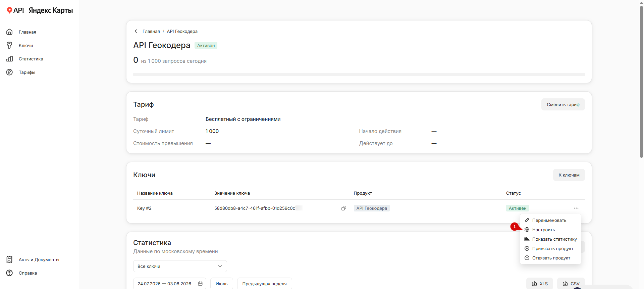Click the Действует до label

coord(376,143)
